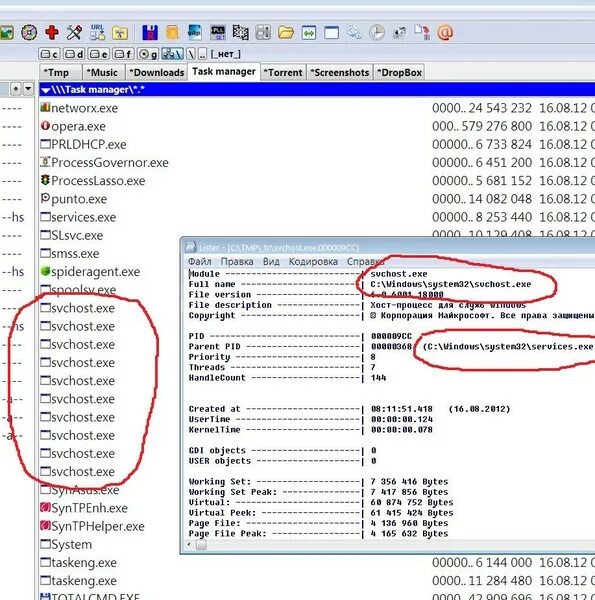Screen dimensions: 595x600
Task: Open the Правка menu in Lister
Action: (x=237, y=262)
